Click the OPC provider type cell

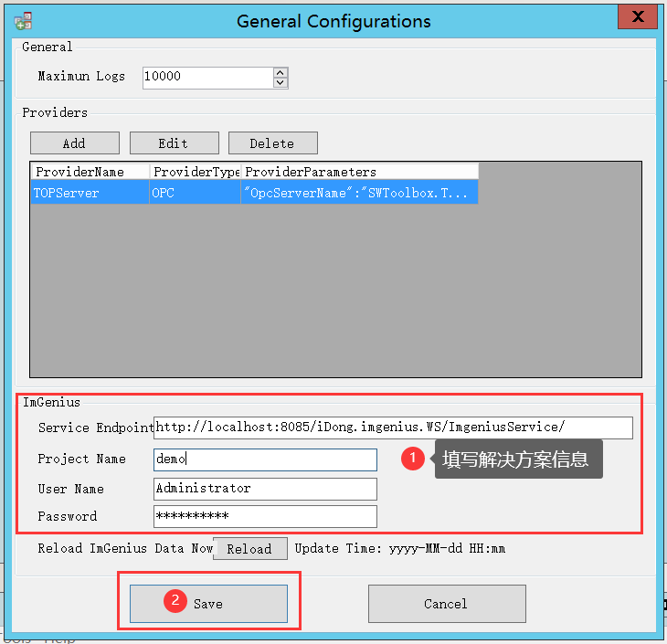coord(195,193)
